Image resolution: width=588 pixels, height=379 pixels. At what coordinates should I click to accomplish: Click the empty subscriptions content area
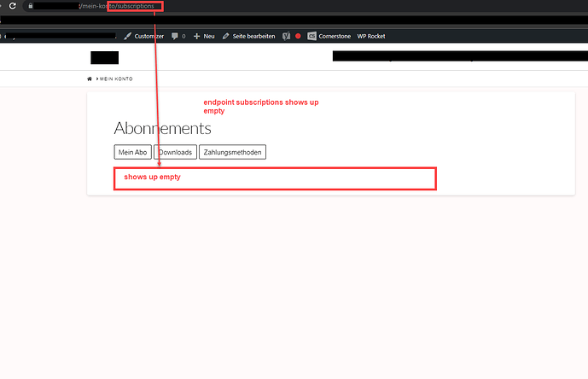[x=275, y=178]
